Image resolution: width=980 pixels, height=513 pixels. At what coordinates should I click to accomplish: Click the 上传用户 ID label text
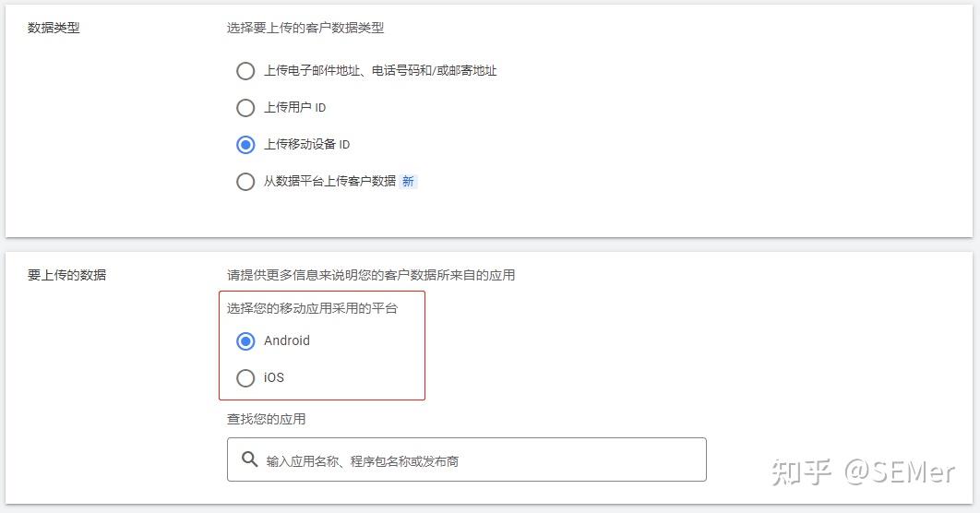click(x=294, y=107)
